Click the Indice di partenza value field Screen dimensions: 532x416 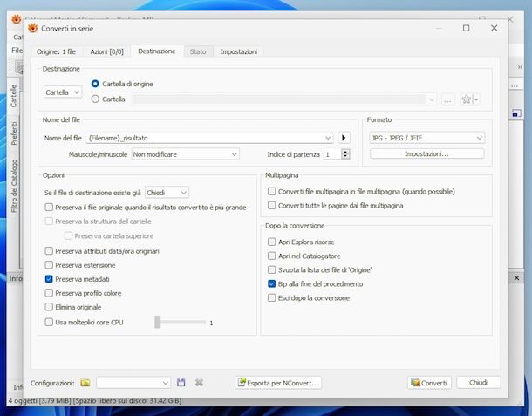coord(332,154)
